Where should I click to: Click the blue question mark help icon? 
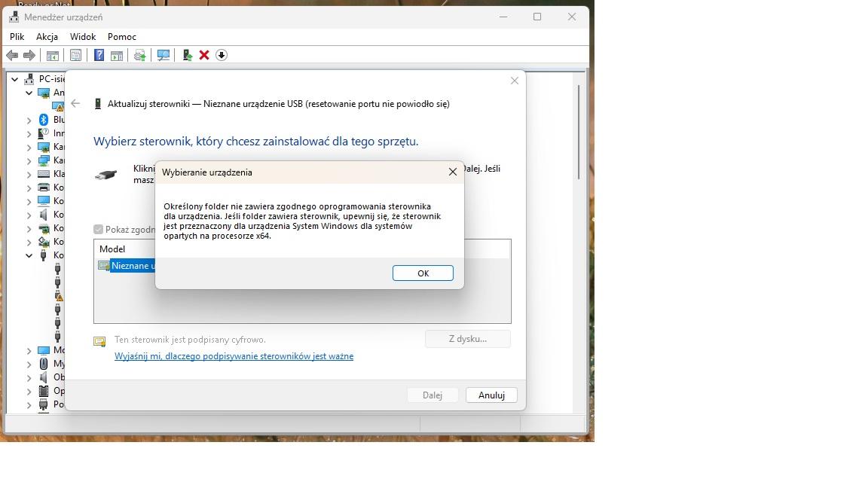click(99, 55)
